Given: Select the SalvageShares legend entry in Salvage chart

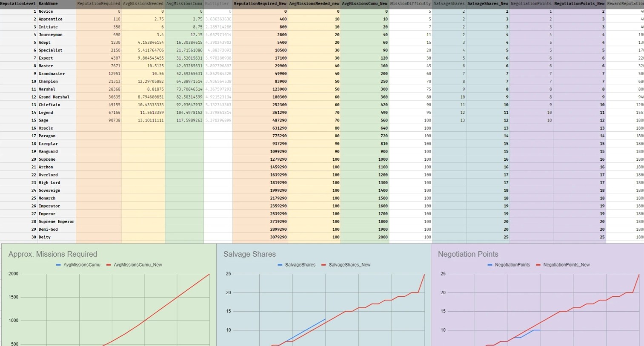Looking at the screenshot, I should [x=296, y=265].
